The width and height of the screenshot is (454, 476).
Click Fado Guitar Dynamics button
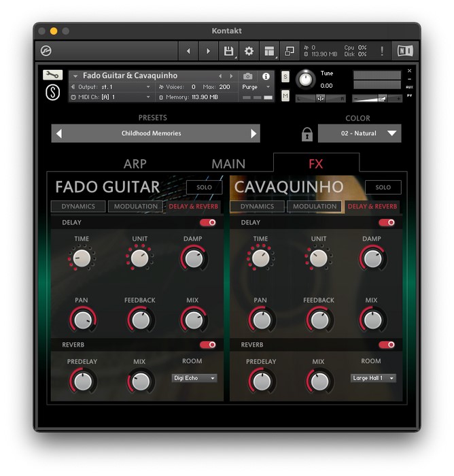pos(78,207)
